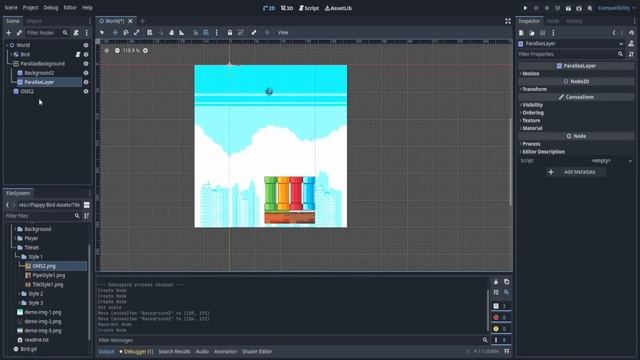Hide the ParallaxBackground node
The image size is (640, 360).
click(x=86, y=64)
